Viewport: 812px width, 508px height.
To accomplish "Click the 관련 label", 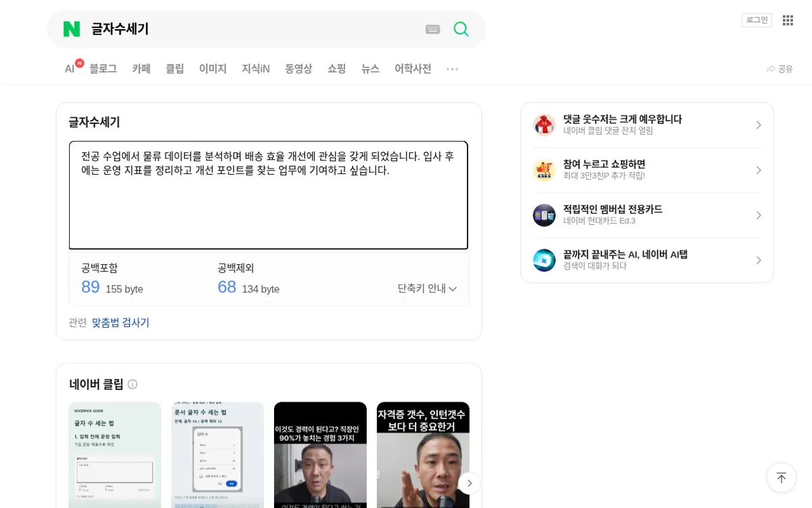I will [x=78, y=322].
